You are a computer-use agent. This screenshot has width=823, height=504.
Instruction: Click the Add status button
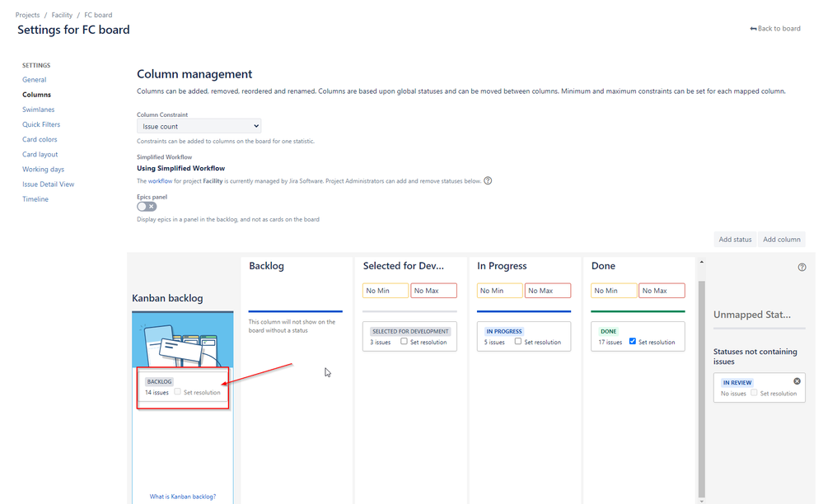pos(735,240)
